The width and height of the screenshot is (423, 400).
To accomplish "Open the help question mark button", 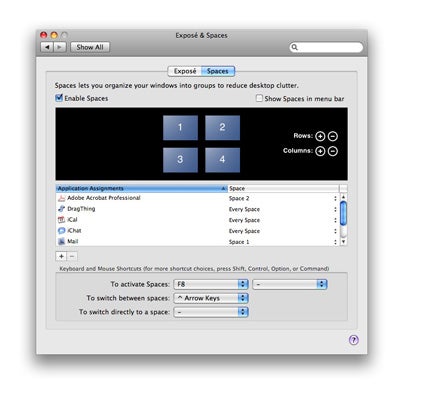I will click(354, 340).
